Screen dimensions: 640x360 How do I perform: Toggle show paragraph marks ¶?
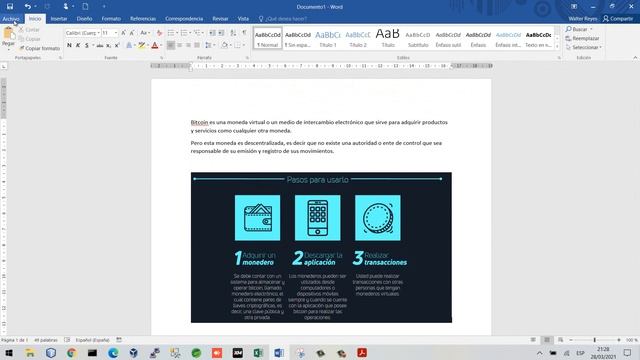(x=244, y=33)
